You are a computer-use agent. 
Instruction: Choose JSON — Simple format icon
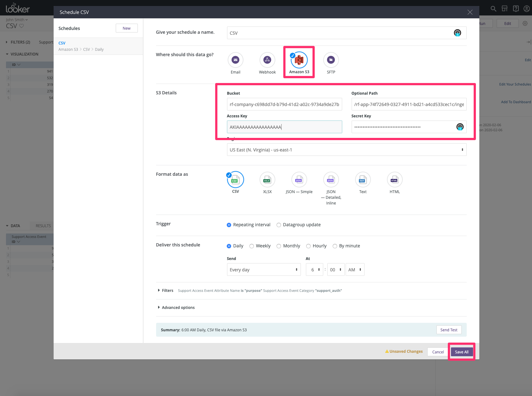(299, 180)
